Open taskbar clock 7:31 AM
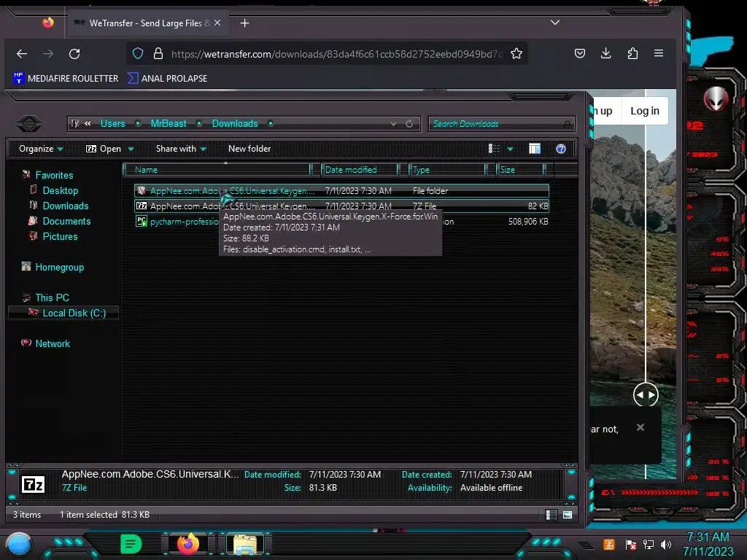The image size is (747, 560). click(708, 544)
